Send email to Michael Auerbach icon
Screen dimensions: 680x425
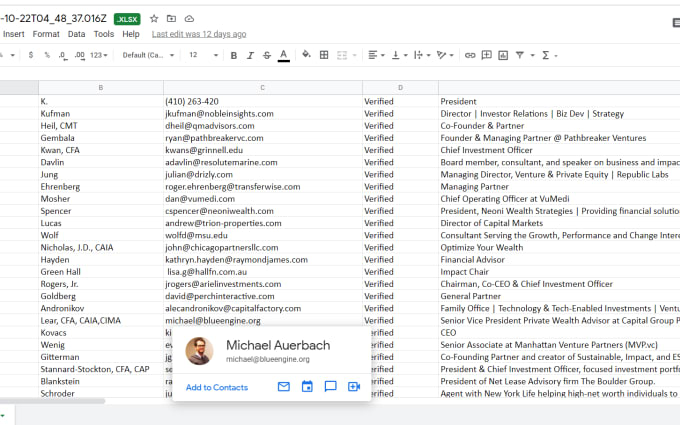coord(284,386)
